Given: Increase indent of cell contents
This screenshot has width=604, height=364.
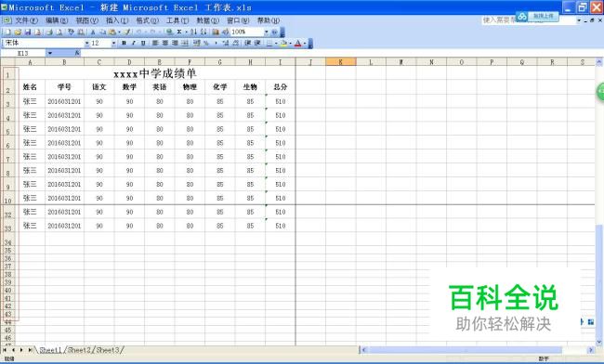Looking at the screenshot, I should coord(257,43).
